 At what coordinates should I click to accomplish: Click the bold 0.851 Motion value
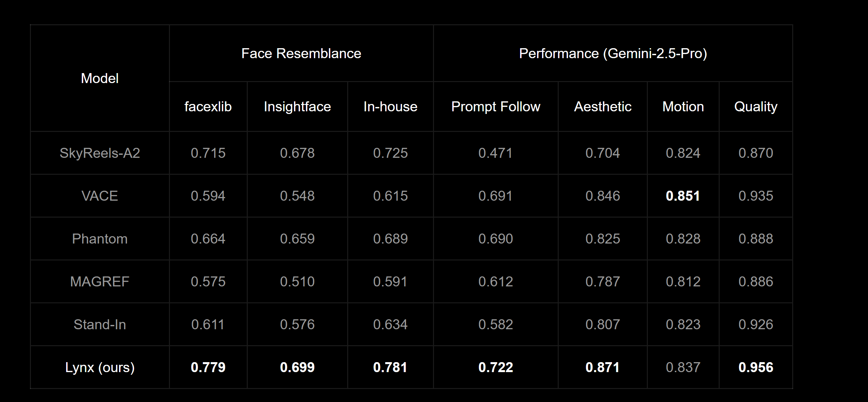[683, 196]
